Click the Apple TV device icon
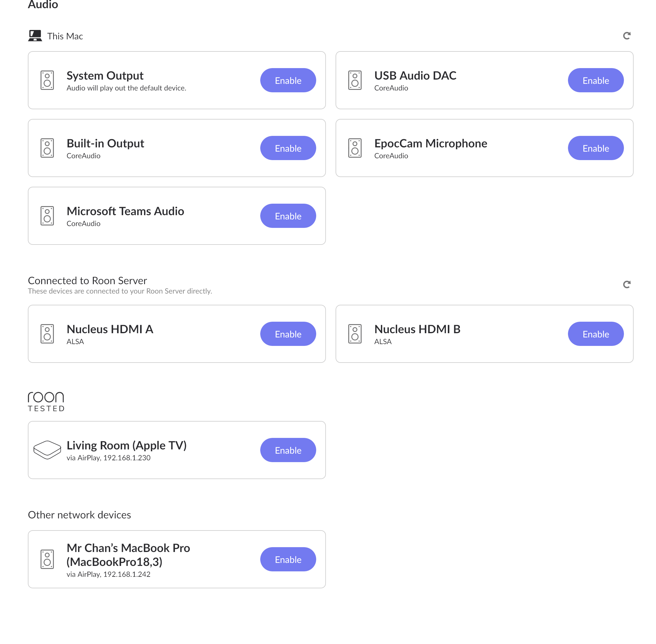The width and height of the screenshot is (656, 644). [x=47, y=450]
